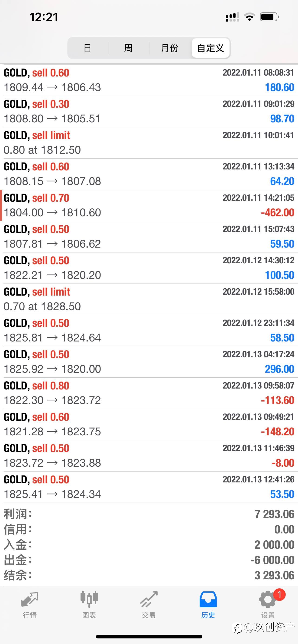Open the sell limit order at 1828.50

(x=149, y=299)
